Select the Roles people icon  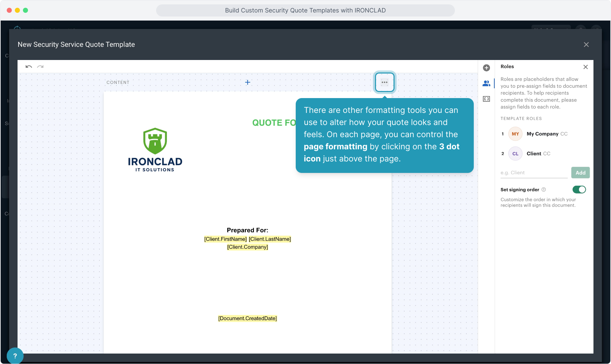pyautogui.click(x=486, y=83)
